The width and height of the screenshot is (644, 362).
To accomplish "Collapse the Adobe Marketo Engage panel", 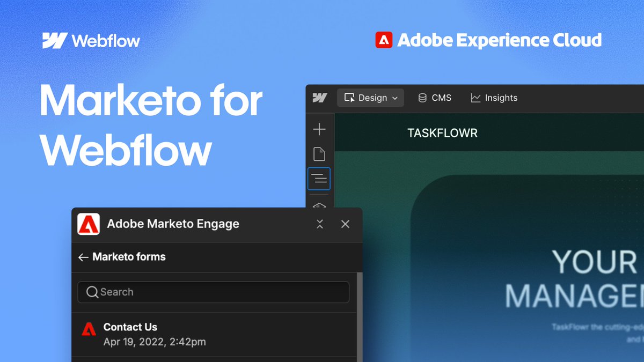I will pos(320,224).
